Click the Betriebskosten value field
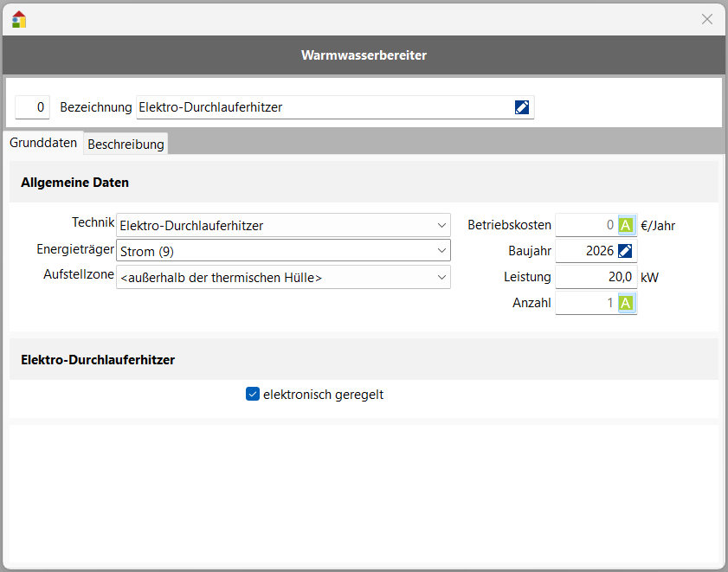 coord(585,225)
